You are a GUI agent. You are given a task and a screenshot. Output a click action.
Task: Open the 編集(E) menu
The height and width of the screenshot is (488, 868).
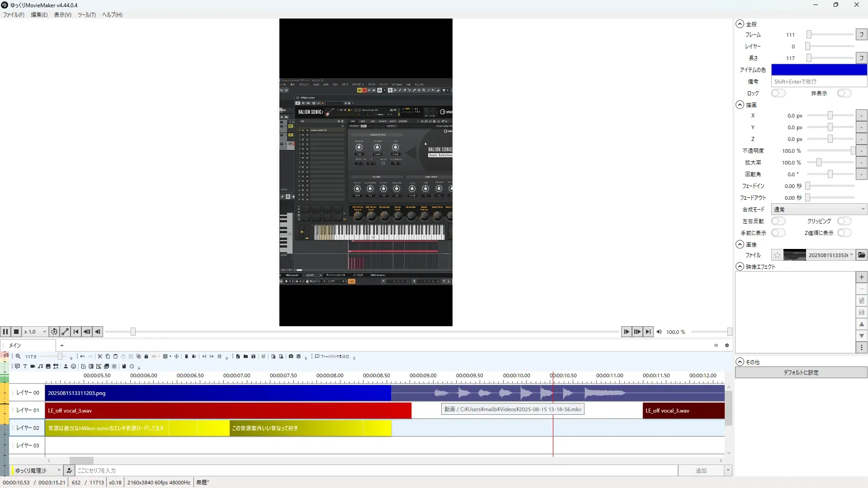click(x=39, y=15)
